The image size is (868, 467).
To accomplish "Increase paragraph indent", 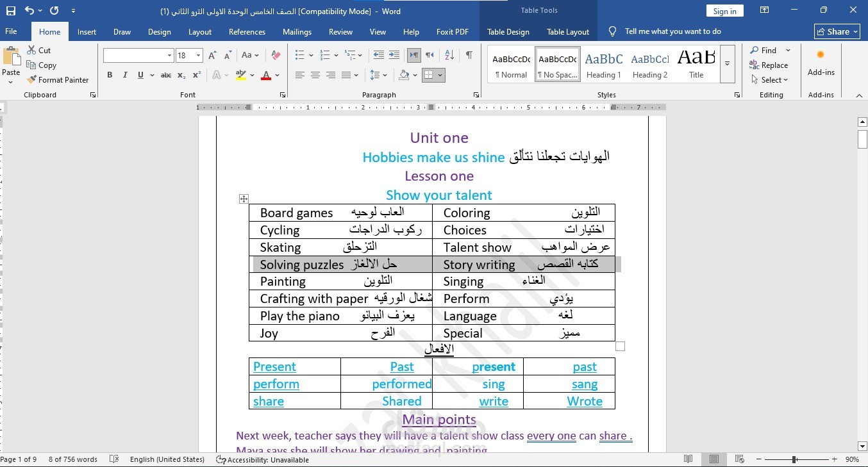I will (394, 55).
